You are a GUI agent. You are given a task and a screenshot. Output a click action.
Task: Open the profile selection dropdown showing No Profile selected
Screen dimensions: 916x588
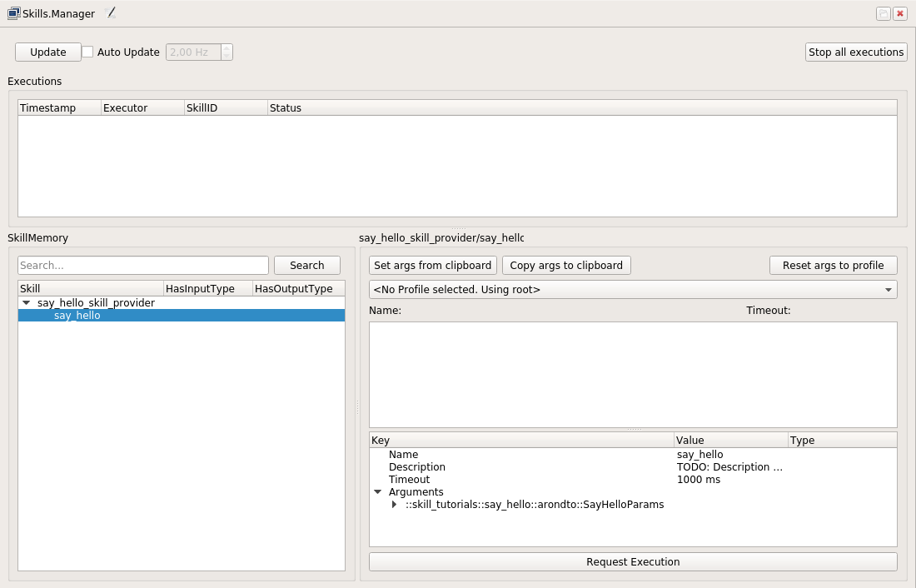point(889,289)
